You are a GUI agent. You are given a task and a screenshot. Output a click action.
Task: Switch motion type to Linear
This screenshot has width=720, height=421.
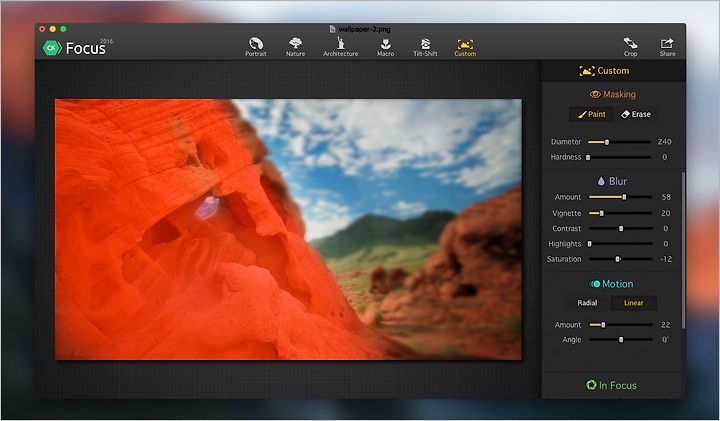pyautogui.click(x=634, y=303)
